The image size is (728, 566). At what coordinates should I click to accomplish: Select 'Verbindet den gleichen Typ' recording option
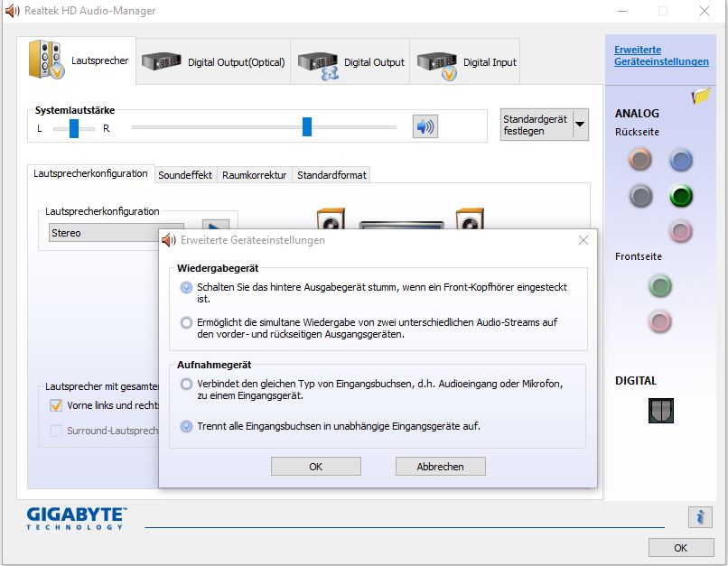click(186, 384)
